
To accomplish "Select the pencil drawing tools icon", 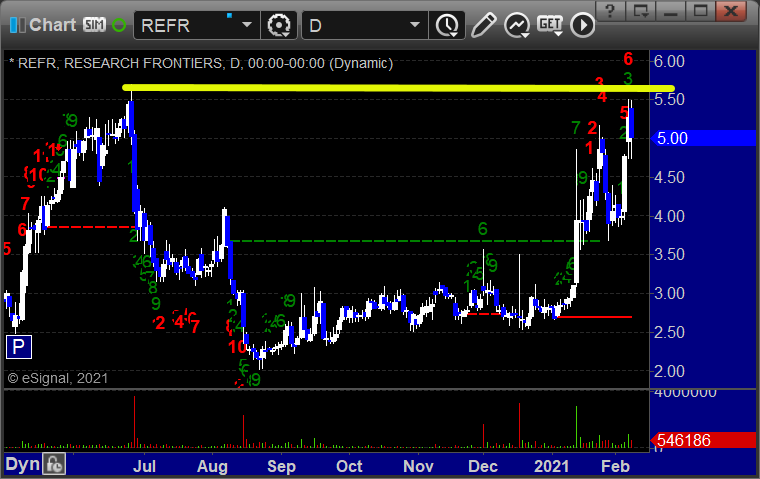I will tap(483, 25).
